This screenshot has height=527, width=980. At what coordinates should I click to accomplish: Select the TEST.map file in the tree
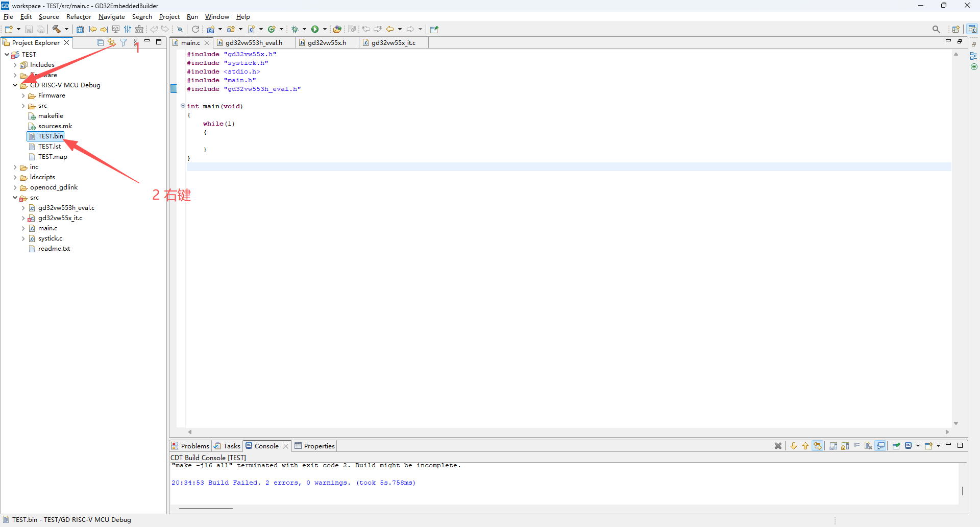point(53,157)
